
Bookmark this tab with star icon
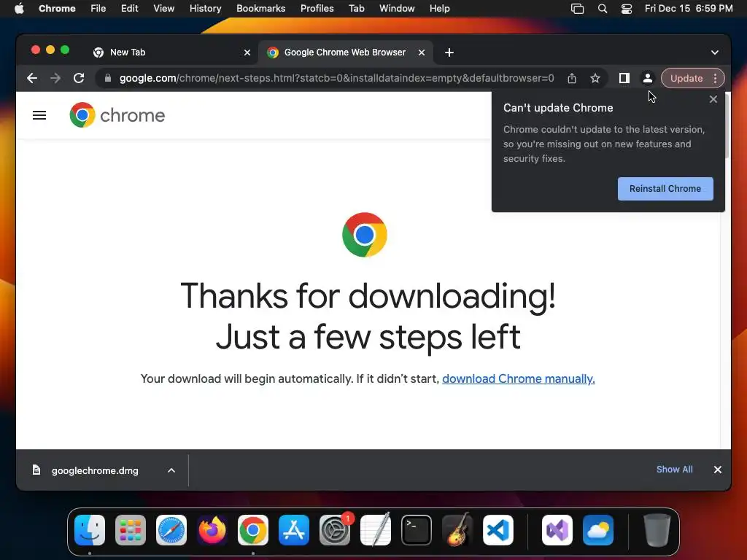[x=595, y=78]
